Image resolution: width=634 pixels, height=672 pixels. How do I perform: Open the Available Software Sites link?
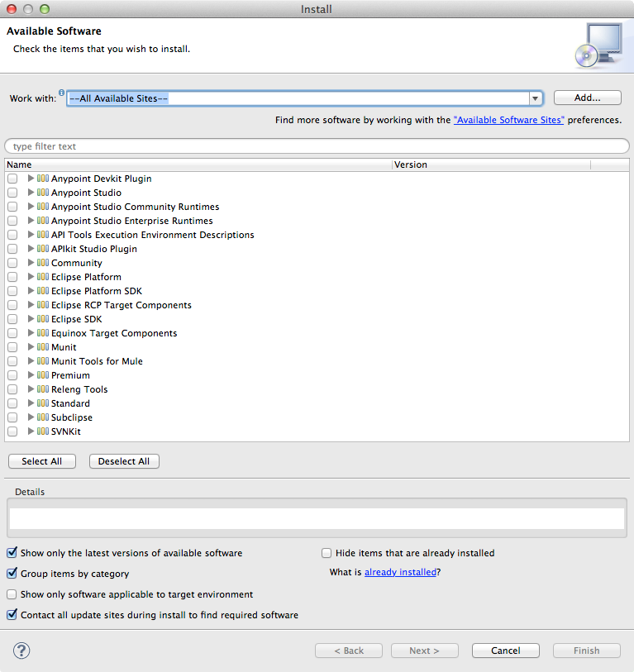tap(508, 120)
